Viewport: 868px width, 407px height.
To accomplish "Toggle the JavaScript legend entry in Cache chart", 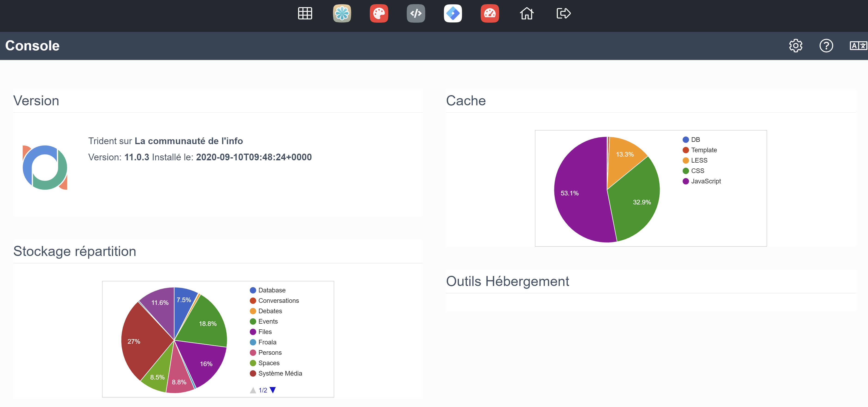I will pyautogui.click(x=706, y=181).
